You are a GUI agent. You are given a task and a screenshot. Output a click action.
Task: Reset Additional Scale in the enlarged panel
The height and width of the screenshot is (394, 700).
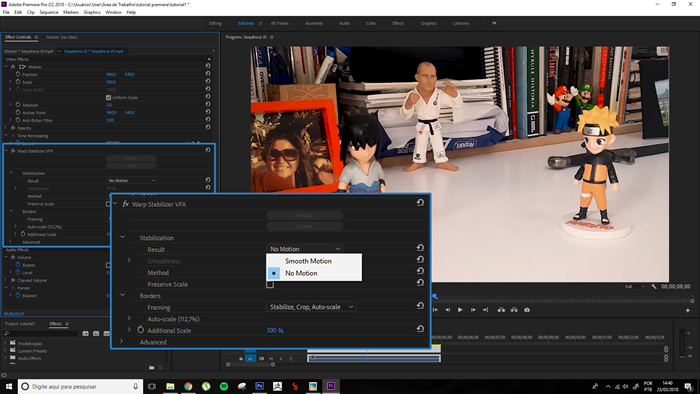click(420, 329)
